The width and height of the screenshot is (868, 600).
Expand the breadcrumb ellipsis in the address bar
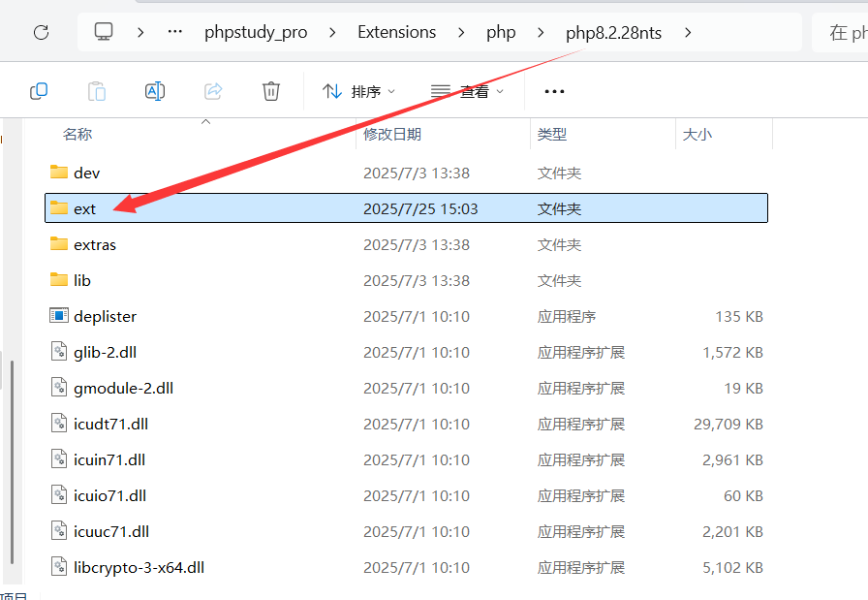174,31
